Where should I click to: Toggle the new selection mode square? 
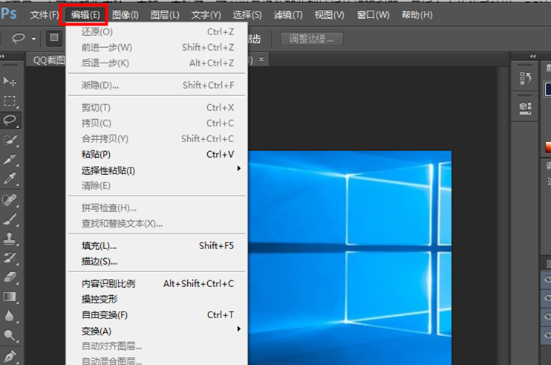[54, 37]
